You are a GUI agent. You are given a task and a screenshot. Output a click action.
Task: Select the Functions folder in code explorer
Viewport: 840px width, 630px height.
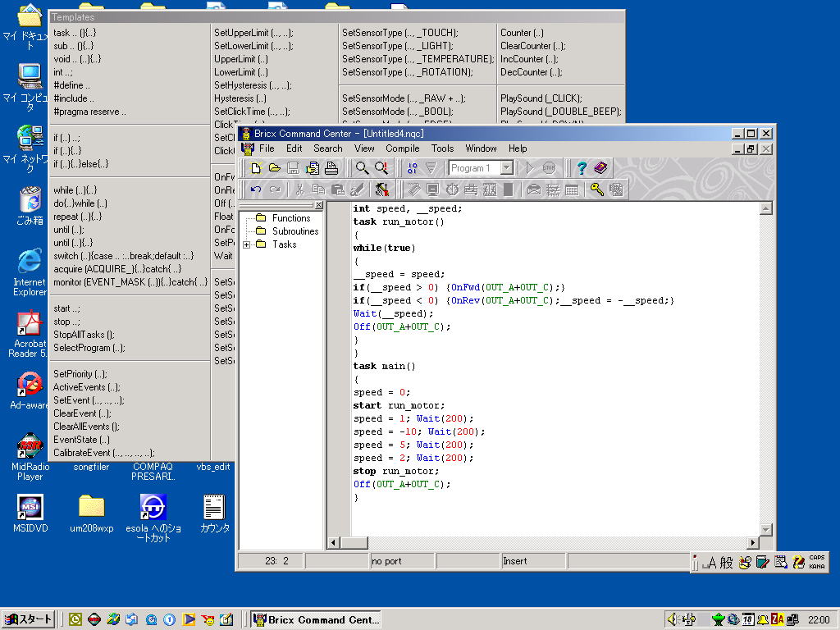(290, 218)
